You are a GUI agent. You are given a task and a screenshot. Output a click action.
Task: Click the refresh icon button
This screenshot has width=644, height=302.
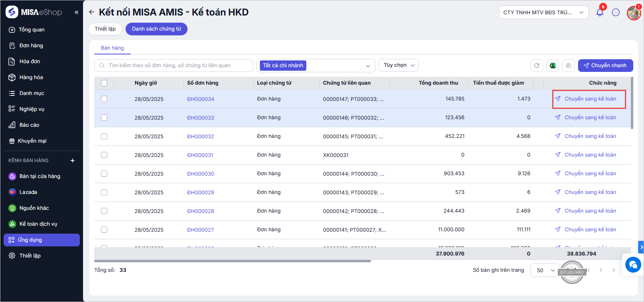point(537,66)
